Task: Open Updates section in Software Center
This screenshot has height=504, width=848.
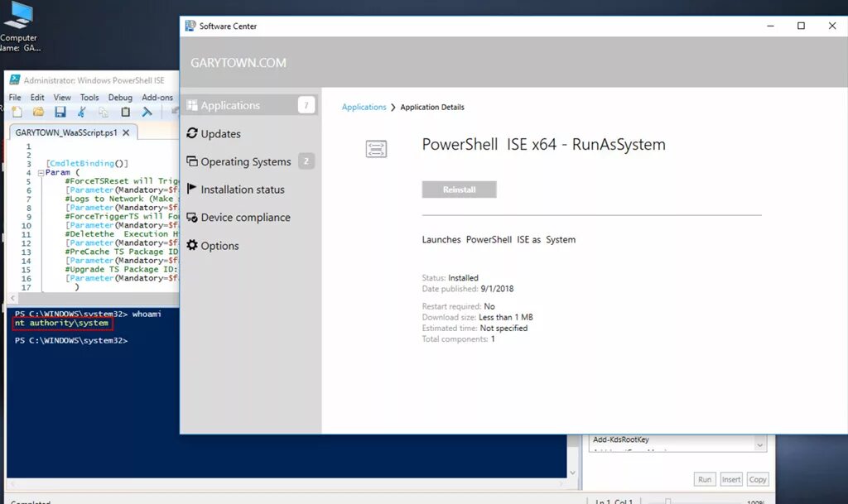Action: [x=250, y=133]
